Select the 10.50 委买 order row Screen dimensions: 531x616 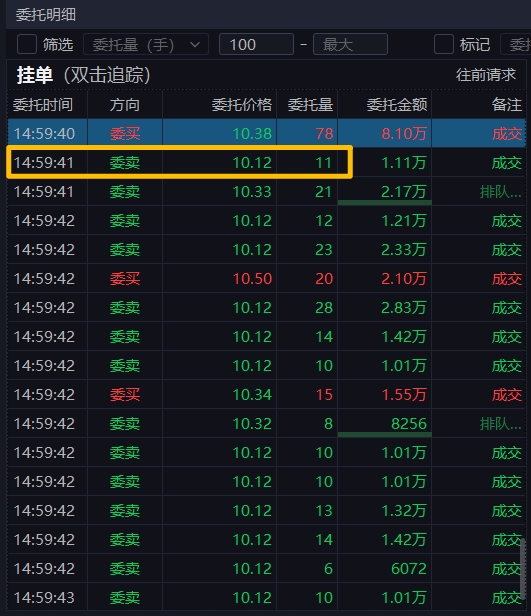tap(266, 278)
